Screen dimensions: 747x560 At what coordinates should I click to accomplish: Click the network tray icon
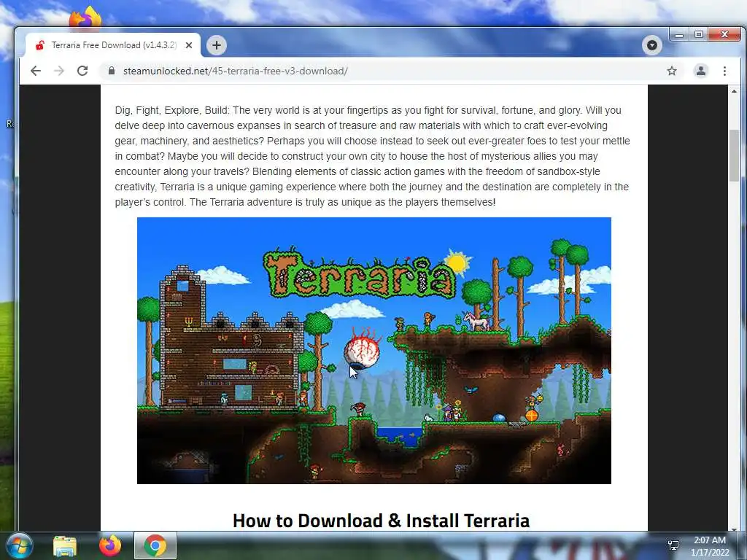(x=673, y=545)
